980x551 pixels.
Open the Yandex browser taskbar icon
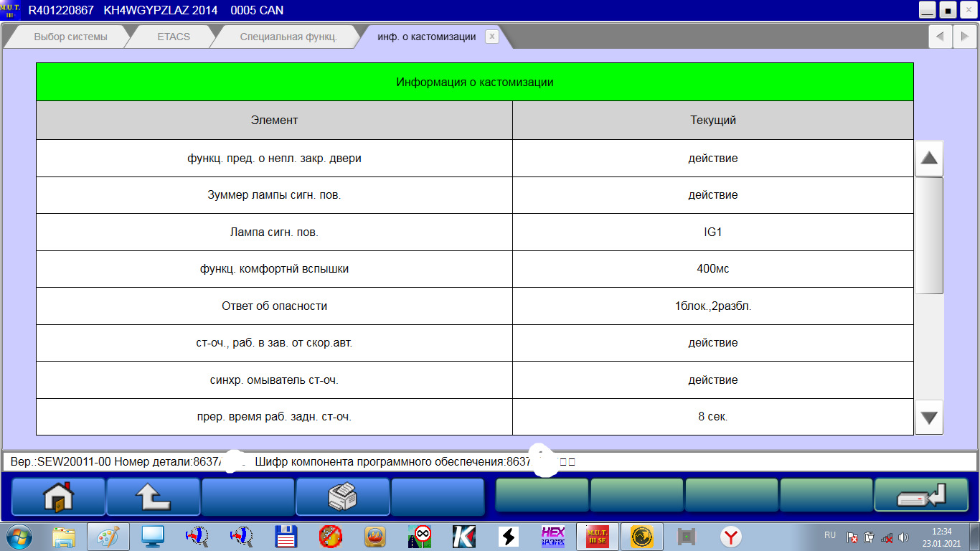(731, 536)
